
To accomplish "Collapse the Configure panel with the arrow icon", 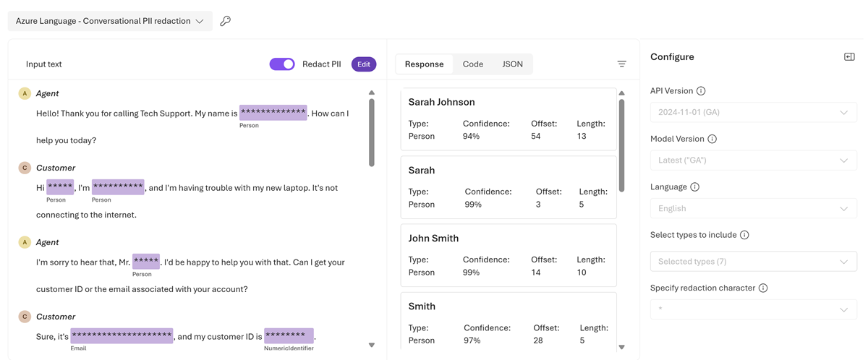I will click(x=849, y=56).
